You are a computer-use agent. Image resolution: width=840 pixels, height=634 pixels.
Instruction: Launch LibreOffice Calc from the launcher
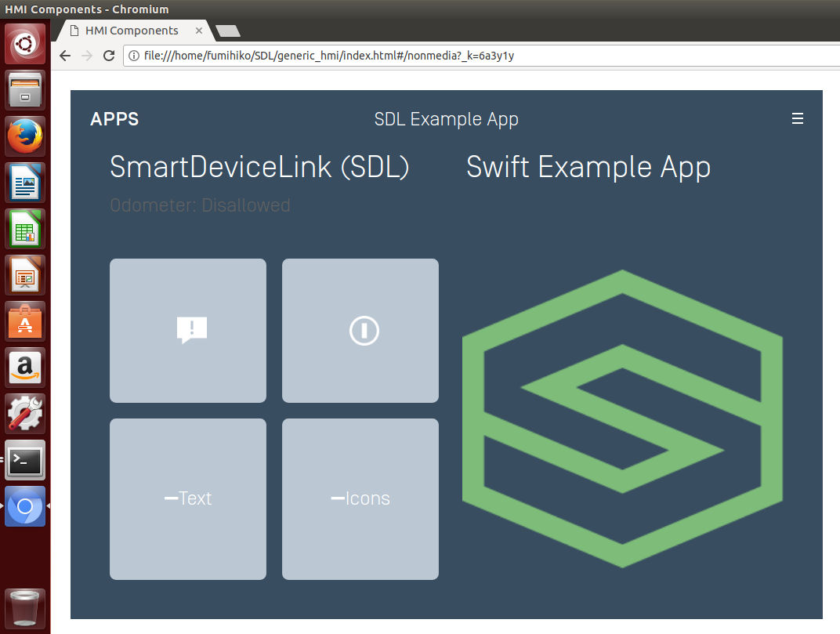point(24,229)
